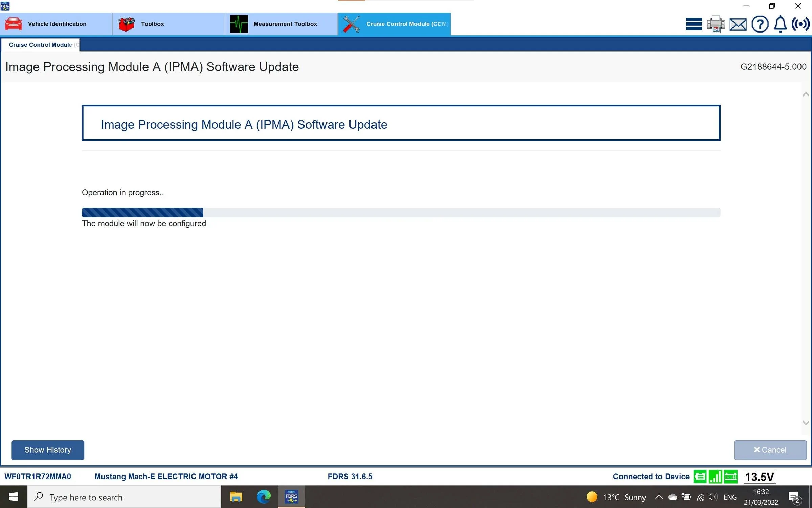Viewport: 812px width, 508px height.
Task: Open the Vehicle Identification tab
Action: [56, 24]
